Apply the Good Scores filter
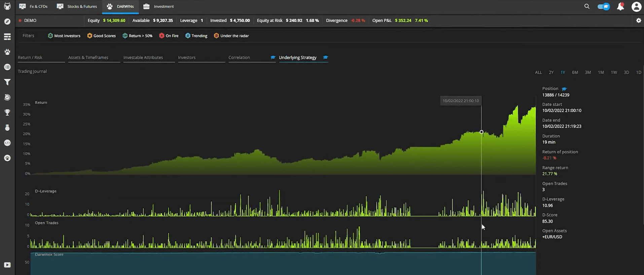644x275 pixels. (x=101, y=36)
